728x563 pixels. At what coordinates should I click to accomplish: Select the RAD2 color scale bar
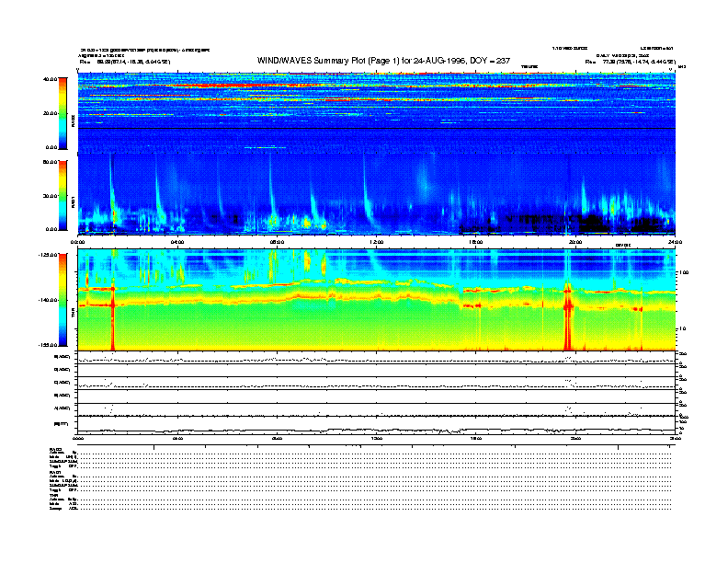[63, 113]
